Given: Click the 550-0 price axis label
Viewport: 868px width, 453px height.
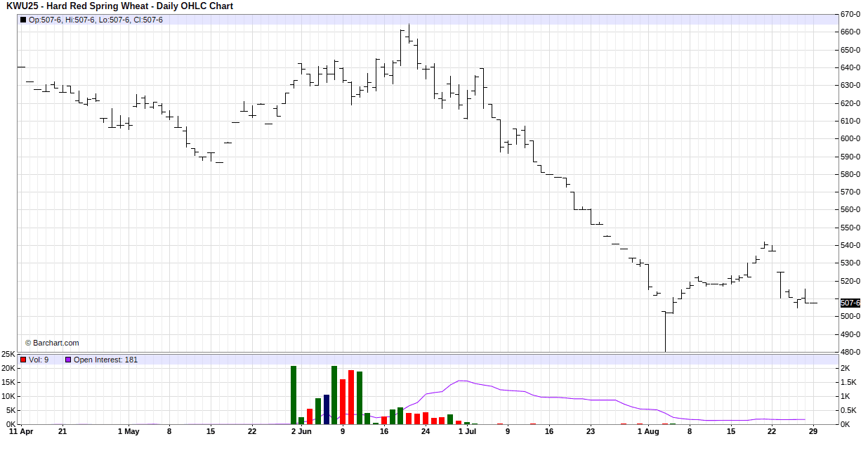Looking at the screenshot, I should click(x=850, y=228).
